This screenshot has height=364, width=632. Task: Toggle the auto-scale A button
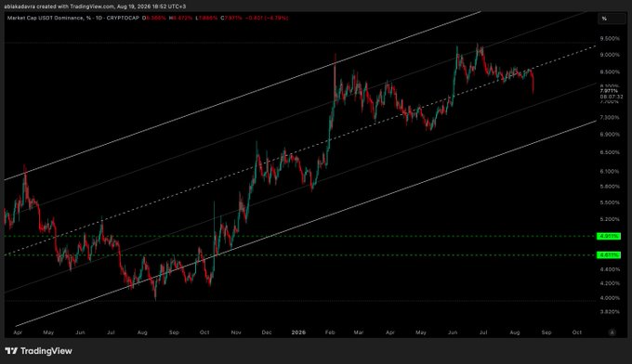tap(612, 332)
